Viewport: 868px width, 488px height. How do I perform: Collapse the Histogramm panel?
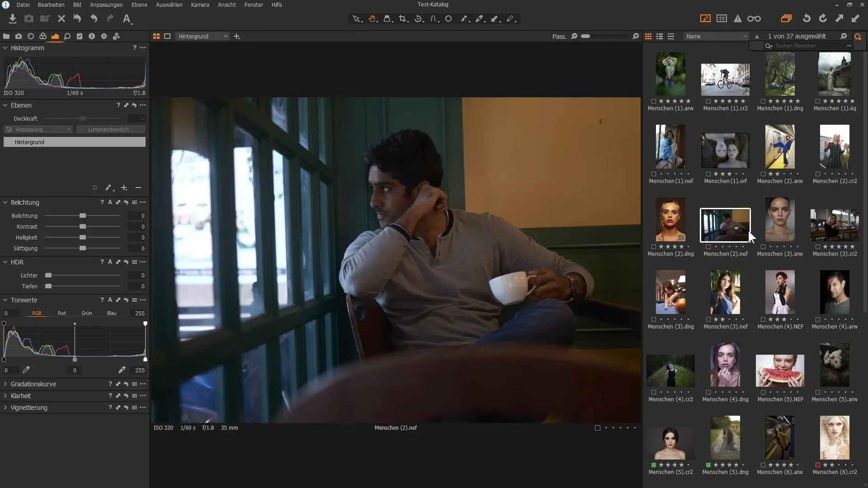[x=5, y=48]
